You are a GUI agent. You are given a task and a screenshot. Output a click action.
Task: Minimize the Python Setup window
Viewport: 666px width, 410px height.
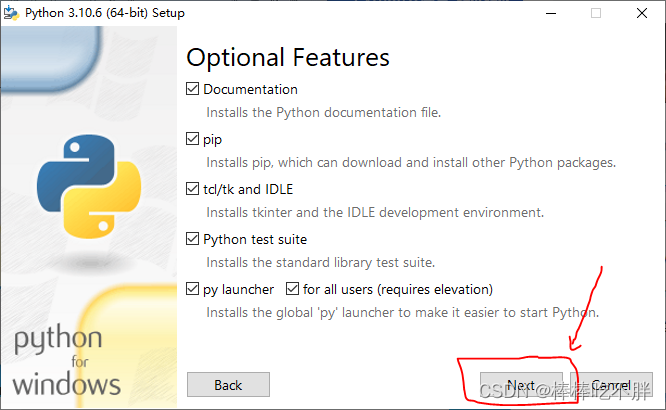coord(551,13)
